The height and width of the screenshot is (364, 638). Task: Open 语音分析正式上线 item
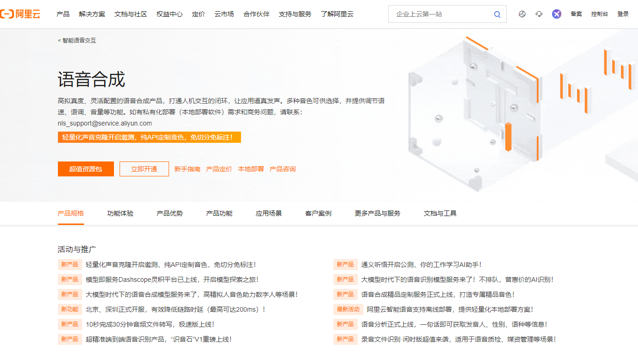tap(454, 324)
